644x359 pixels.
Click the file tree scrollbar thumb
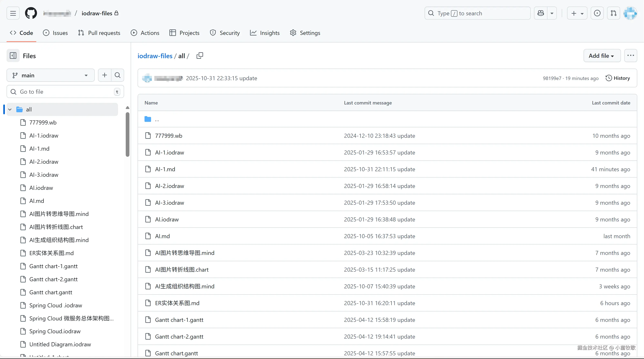128,134
